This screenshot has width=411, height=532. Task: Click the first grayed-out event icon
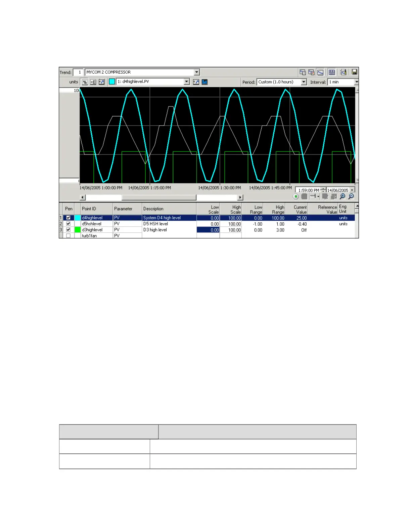click(325, 196)
